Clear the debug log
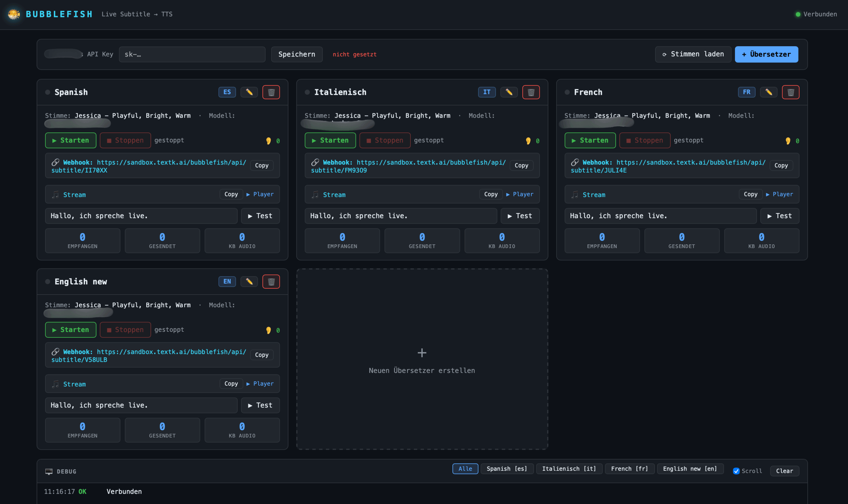848x504 pixels. (784, 471)
